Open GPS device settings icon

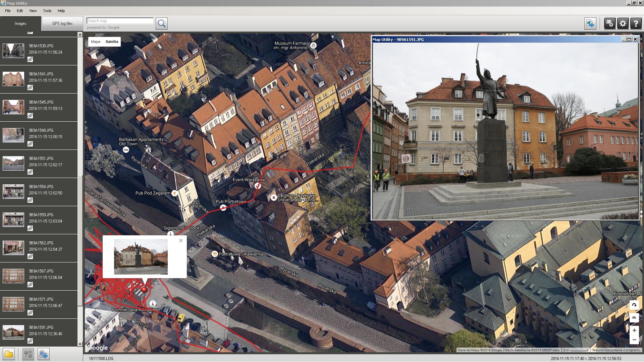tap(609, 23)
